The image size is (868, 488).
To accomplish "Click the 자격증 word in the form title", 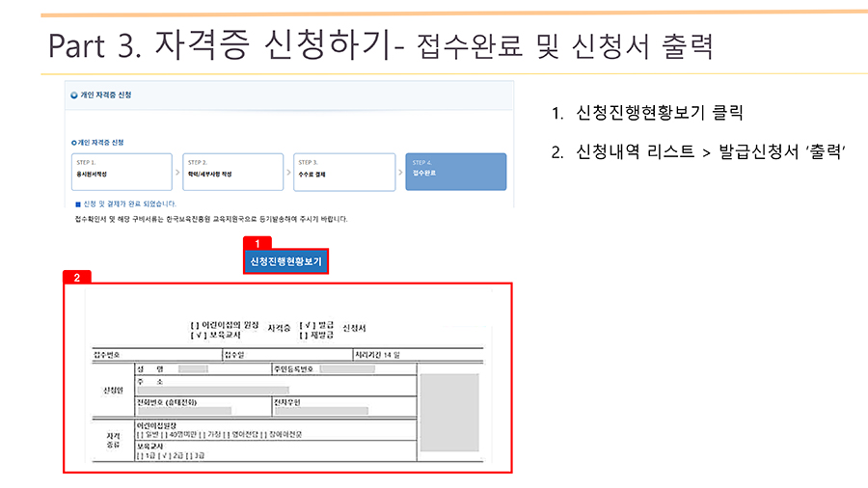I will (279, 329).
